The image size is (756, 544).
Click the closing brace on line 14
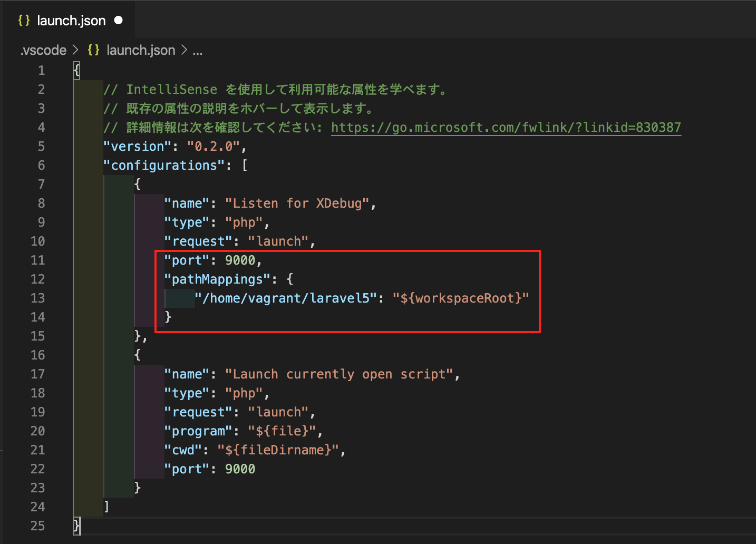point(168,317)
